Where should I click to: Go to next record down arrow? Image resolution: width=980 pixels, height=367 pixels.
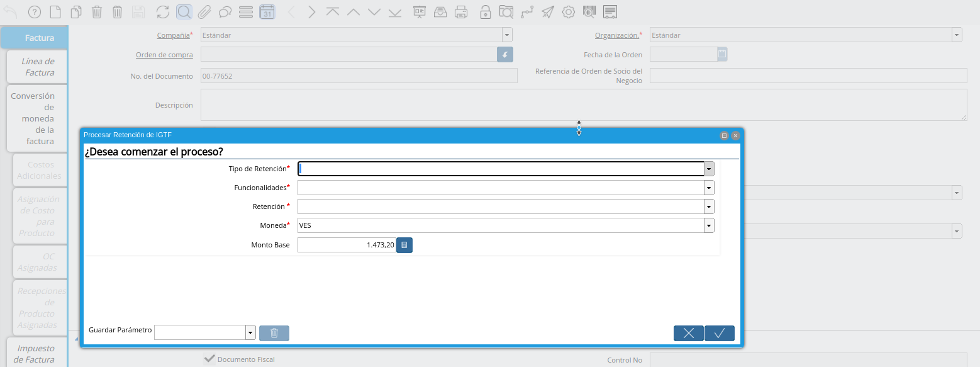click(x=374, y=11)
